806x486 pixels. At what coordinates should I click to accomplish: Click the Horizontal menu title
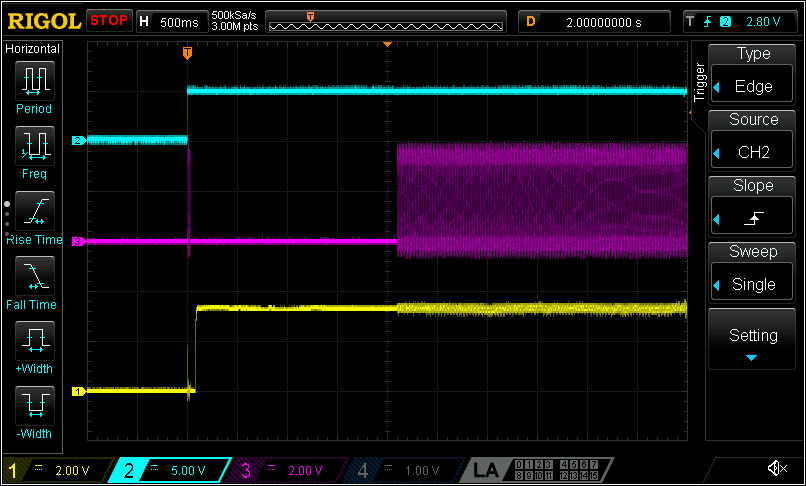32,49
